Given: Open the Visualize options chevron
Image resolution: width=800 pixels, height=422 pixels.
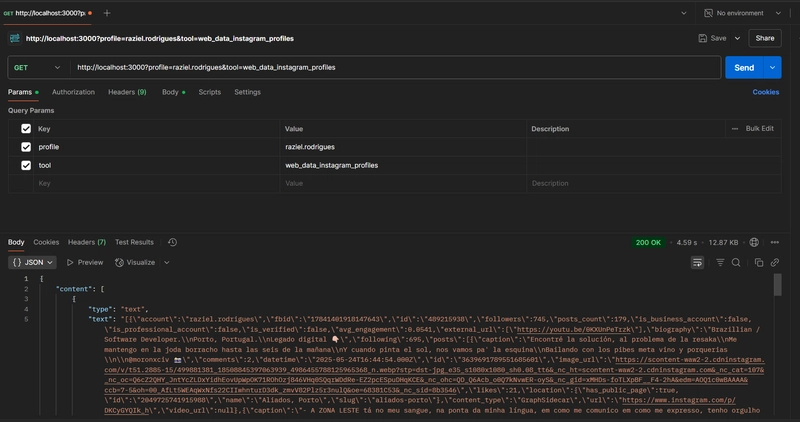Looking at the screenshot, I should pyautogui.click(x=166, y=262).
